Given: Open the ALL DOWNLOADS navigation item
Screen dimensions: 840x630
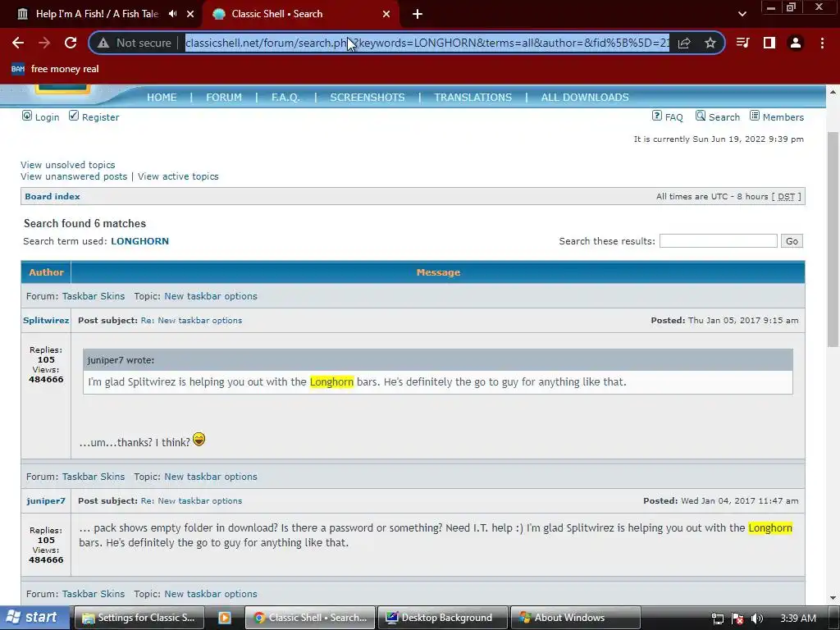Looking at the screenshot, I should [585, 98].
